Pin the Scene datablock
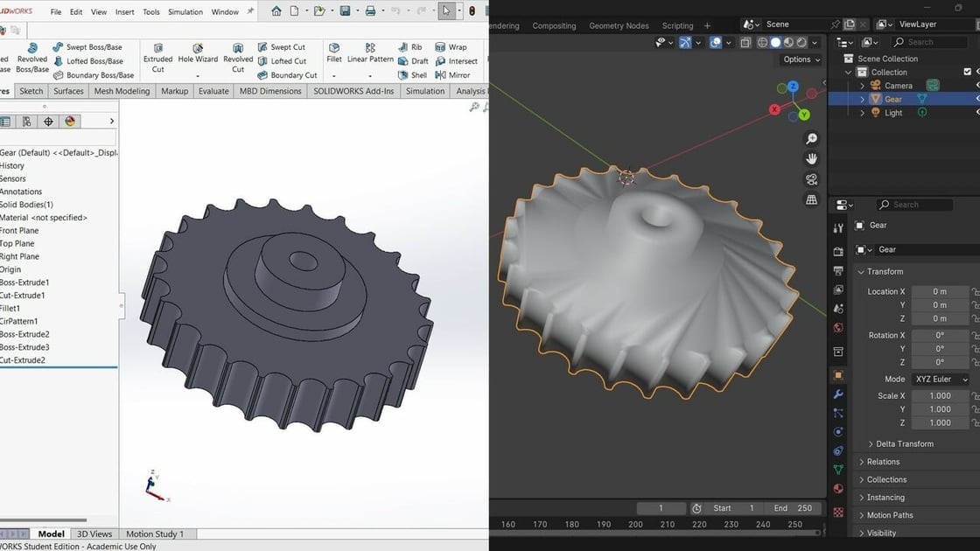The height and width of the screenshot is (551, 980). coord(835,24)
